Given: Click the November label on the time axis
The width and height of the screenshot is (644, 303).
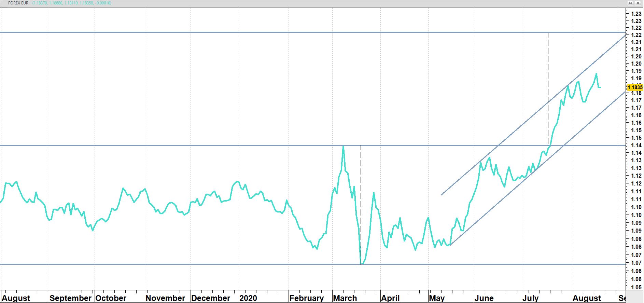Looking at the screenshot, I should 165,298.
